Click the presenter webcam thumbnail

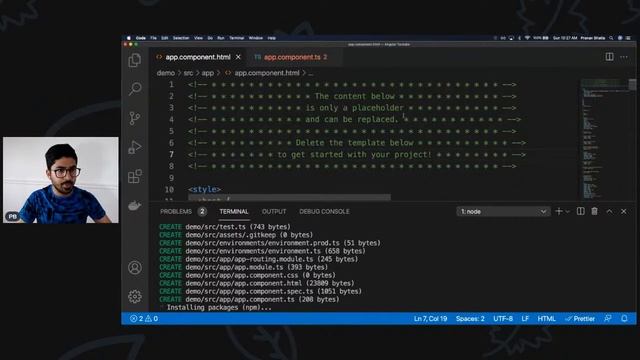[x=61, y=180]
